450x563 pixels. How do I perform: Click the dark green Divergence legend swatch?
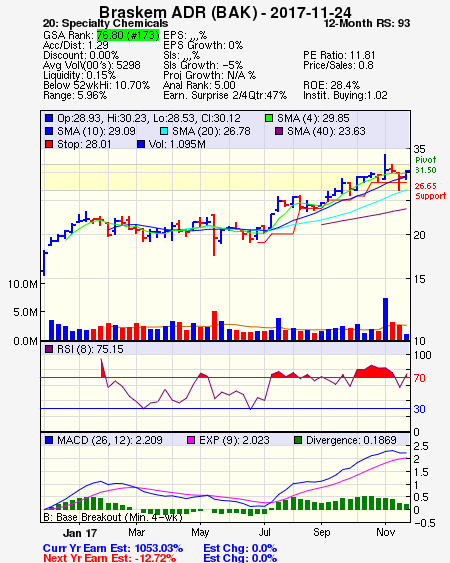tap(298, 440)
